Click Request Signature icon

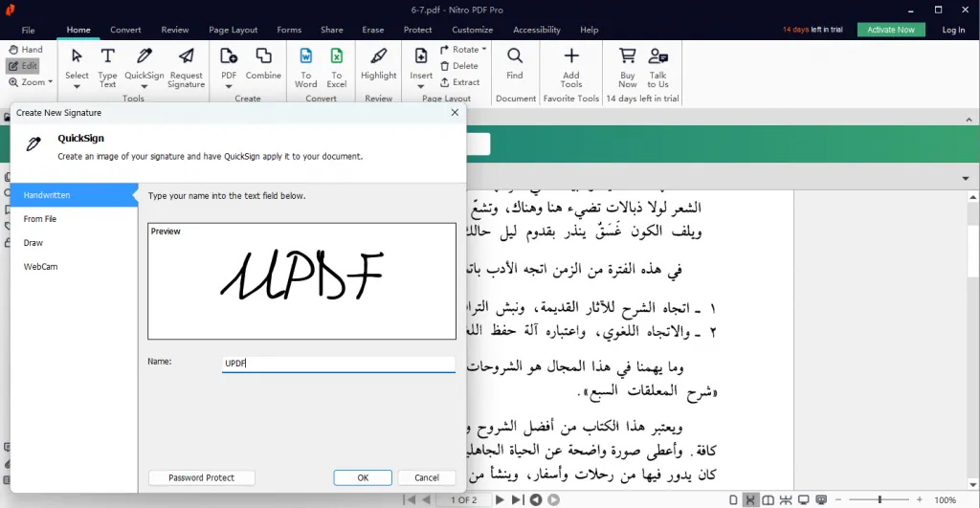click(x=187, y=56)
